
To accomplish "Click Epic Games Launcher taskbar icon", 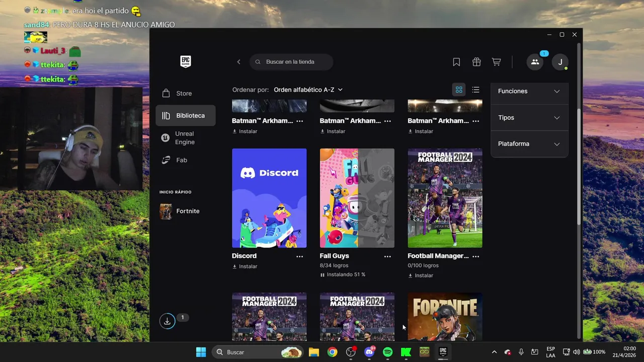I will pyautogui.click(x=443, y=352).
